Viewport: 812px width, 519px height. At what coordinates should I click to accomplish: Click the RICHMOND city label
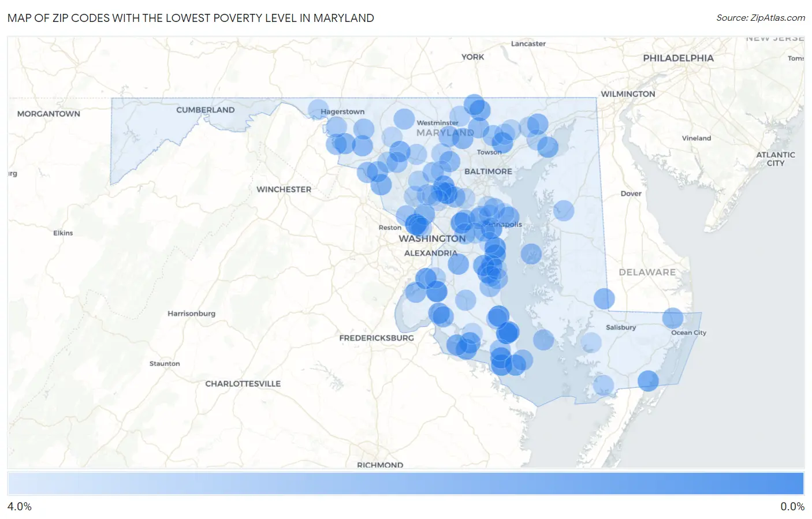pyautogui.click(x=380, y=465)
